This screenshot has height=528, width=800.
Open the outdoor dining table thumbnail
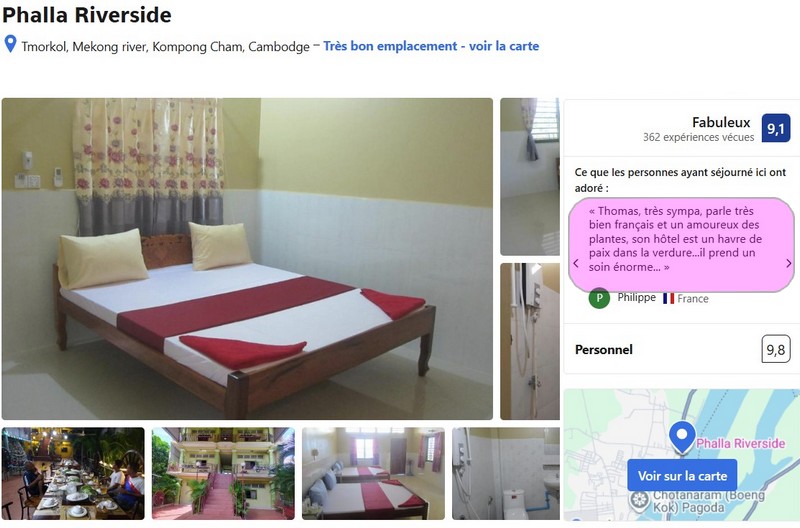pos(73,473)
